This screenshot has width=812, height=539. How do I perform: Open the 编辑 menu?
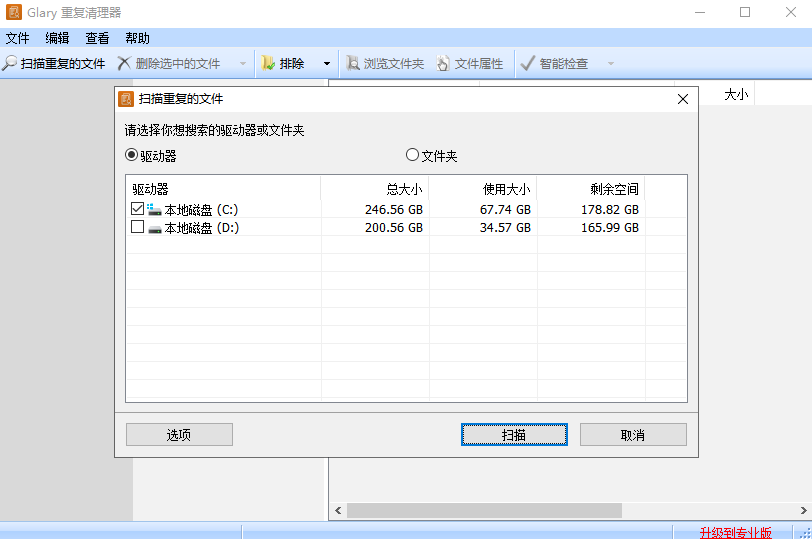(57, 38)
